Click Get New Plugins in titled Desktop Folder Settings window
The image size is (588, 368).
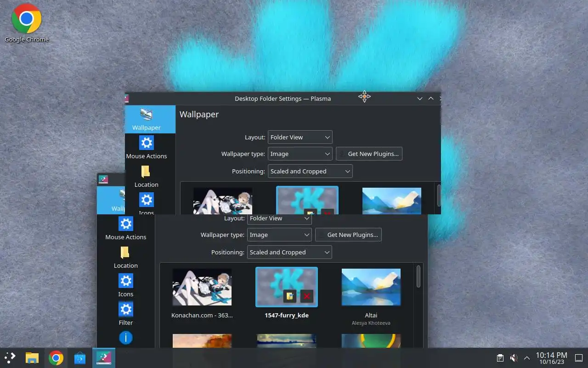coord(369,154)
